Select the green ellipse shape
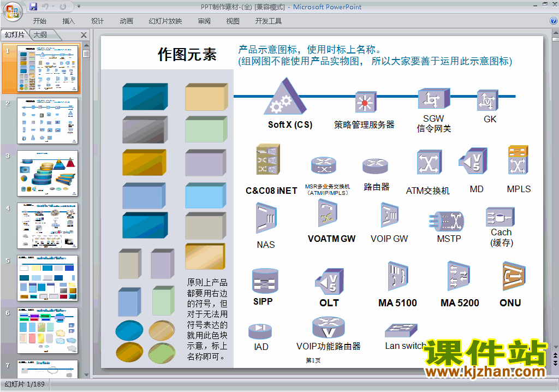 [x=162, y=352]
